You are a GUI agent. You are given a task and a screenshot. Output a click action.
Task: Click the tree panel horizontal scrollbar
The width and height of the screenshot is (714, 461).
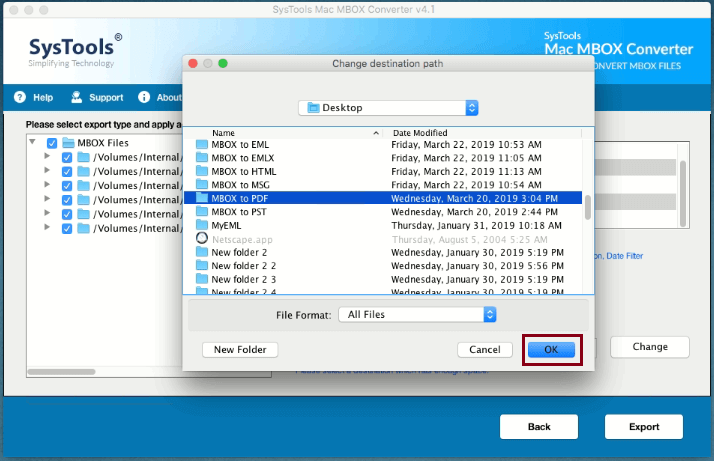tap(61, 372)
